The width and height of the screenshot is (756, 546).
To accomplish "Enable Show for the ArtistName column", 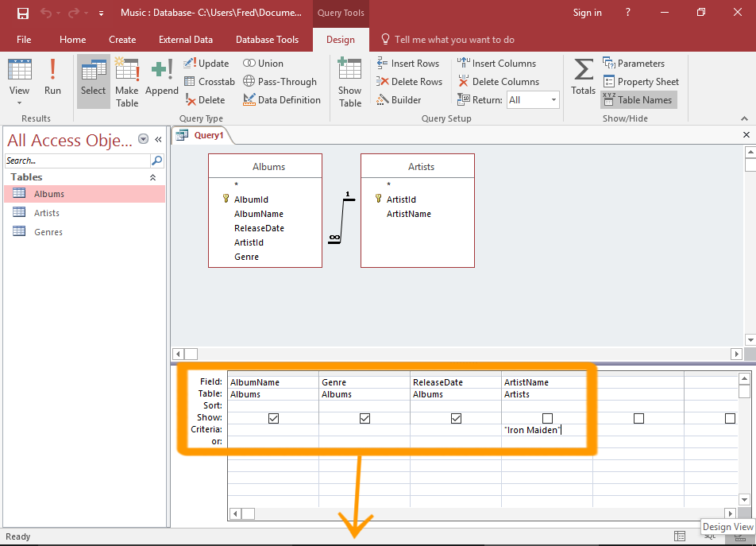I will [546, 417].
